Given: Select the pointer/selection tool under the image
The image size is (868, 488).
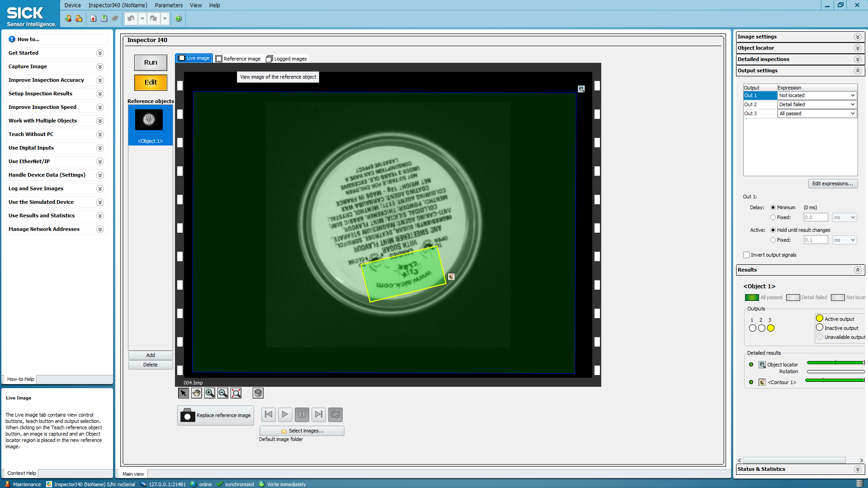Looking at the screenshot, I should click(183, 393).
